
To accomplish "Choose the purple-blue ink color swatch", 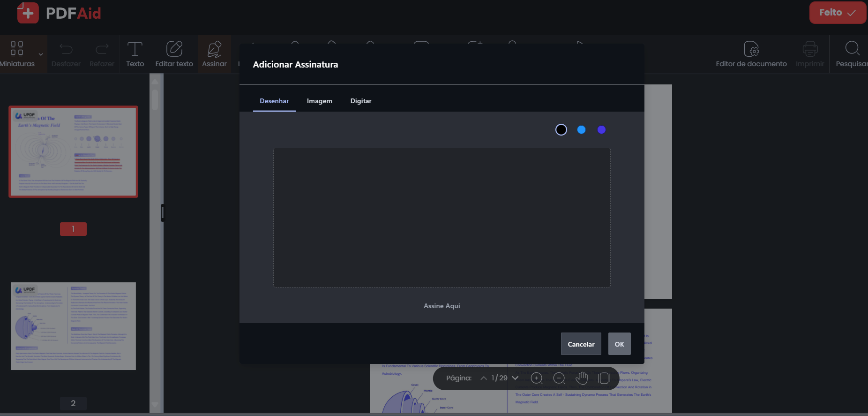I will [x=601, y=130].
